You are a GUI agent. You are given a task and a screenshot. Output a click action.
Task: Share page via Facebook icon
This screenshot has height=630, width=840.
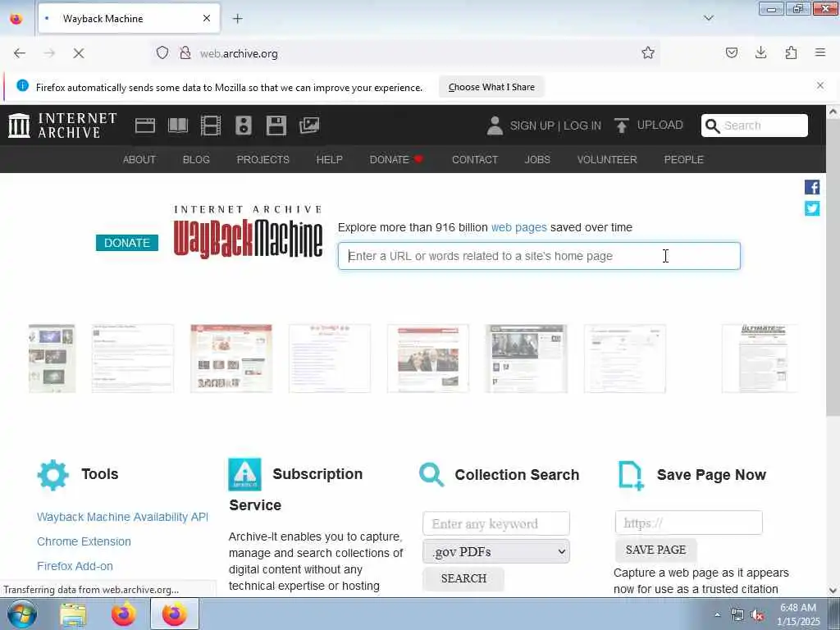pos(811,187)
